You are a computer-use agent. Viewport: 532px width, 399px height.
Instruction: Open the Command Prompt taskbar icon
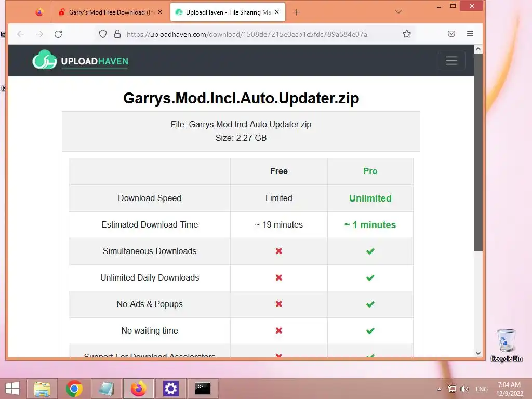203,389
